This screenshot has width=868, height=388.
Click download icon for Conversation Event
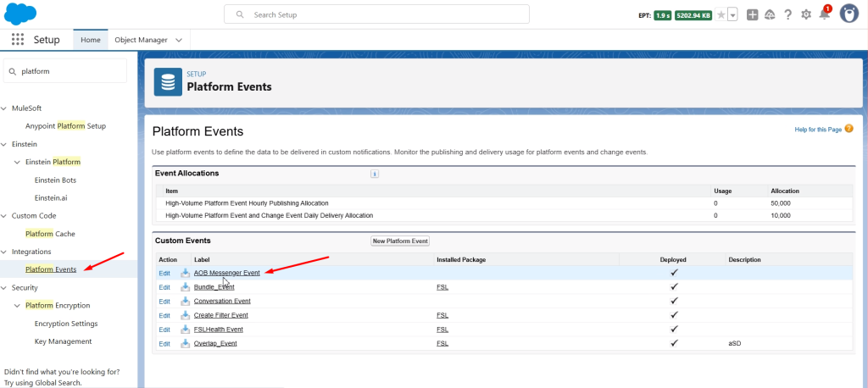tap(185, 301)
